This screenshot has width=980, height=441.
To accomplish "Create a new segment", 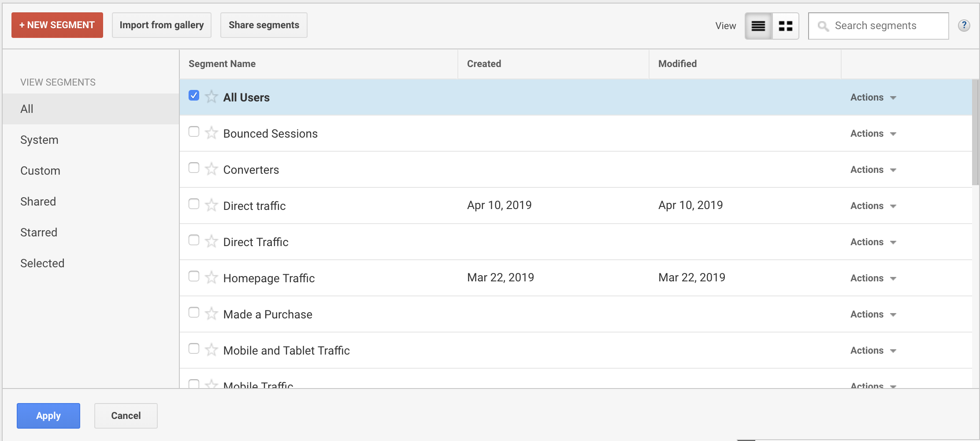I will [57, 25].
